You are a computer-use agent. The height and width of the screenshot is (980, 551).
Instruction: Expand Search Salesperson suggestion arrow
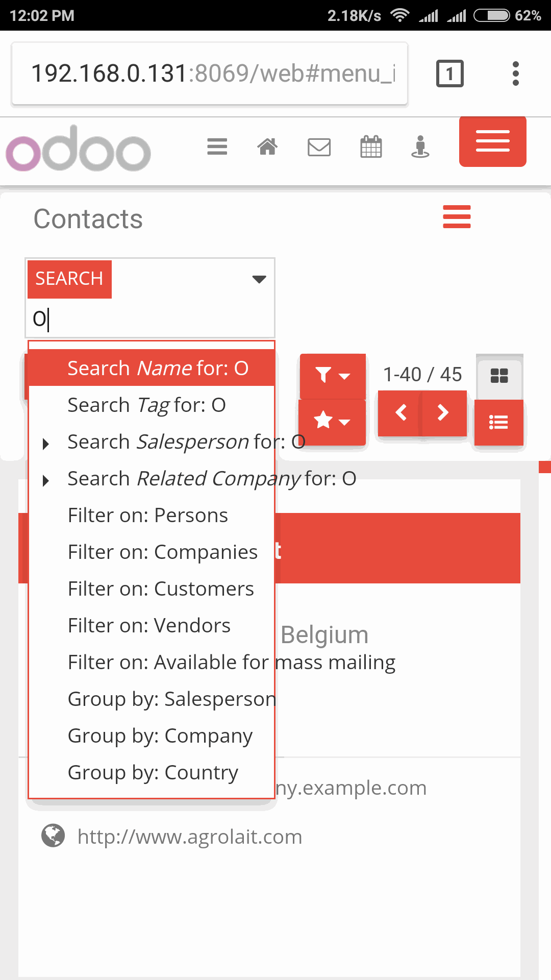(46, 444)
